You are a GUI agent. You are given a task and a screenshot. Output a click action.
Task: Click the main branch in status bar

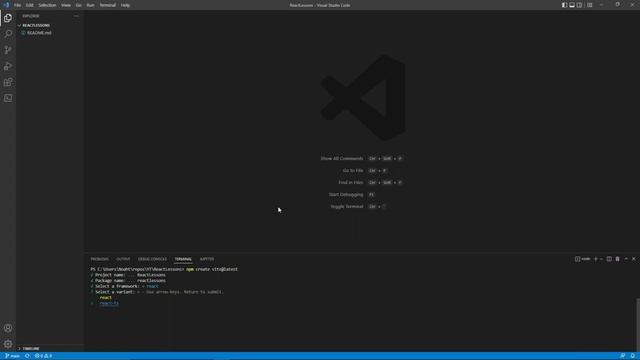(13, 356)
